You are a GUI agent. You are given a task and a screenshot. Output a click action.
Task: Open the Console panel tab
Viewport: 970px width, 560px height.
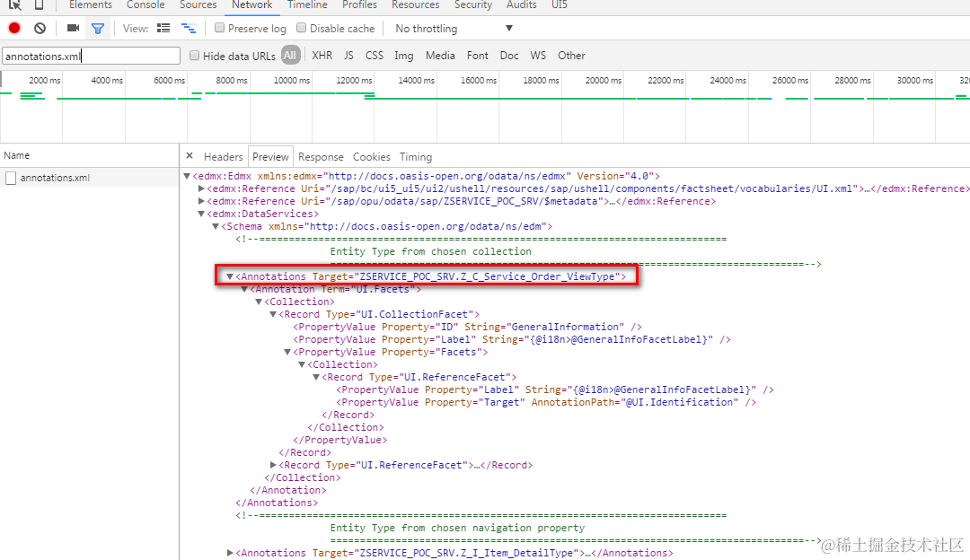pos(145,5)
